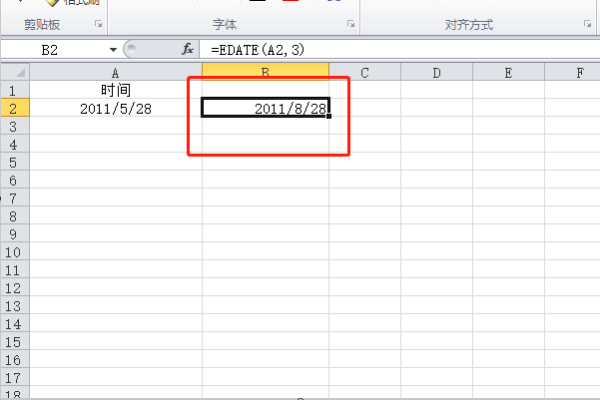Click the fill handle on cell B2

329,116
